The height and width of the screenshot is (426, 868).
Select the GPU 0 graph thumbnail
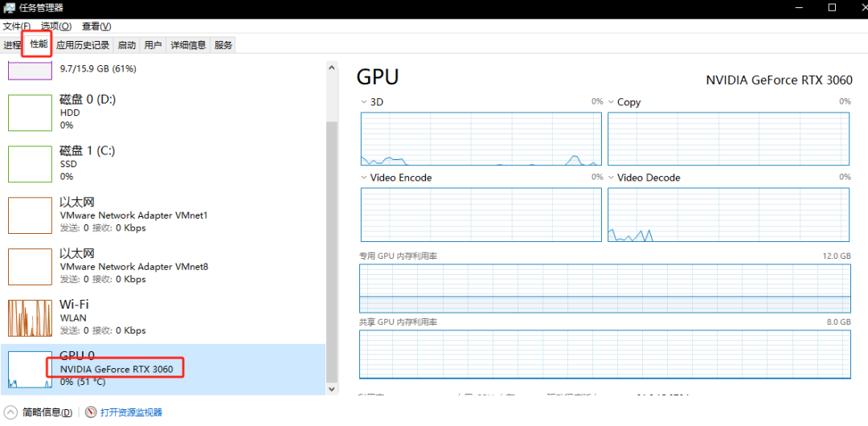(31, 369)
